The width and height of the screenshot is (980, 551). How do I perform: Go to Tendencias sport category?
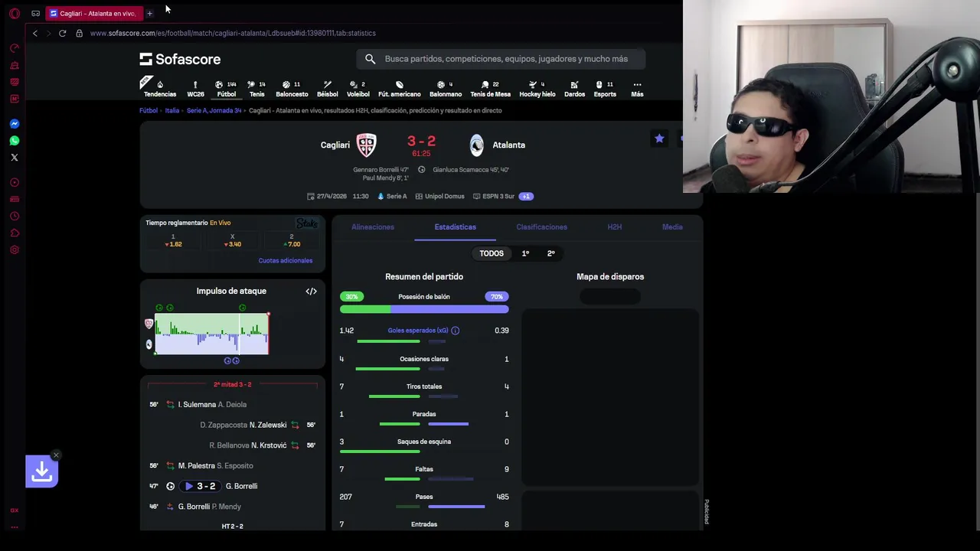tap(160, 89)
